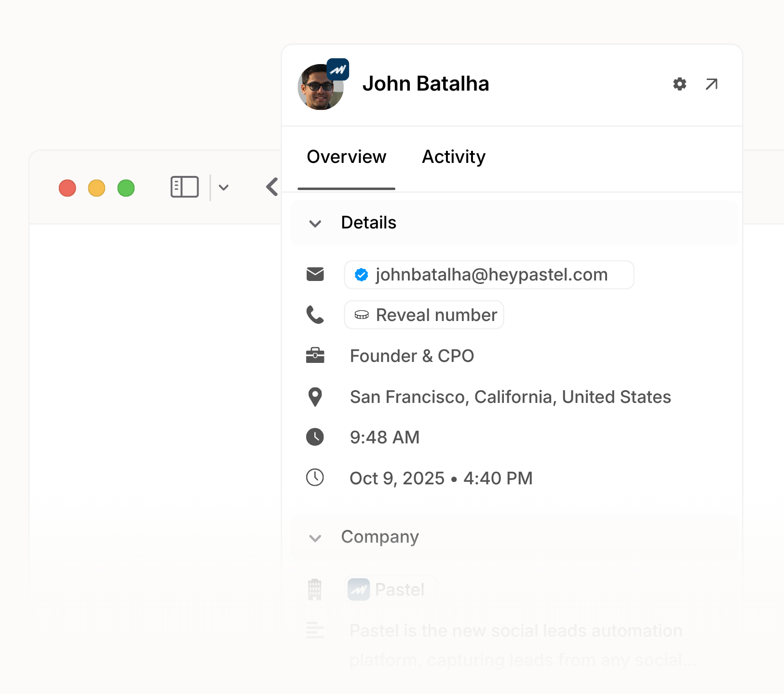Screen dimensions: 784x694
Task: Click the building icon in the Company section
Action: (x=315, y=589)
